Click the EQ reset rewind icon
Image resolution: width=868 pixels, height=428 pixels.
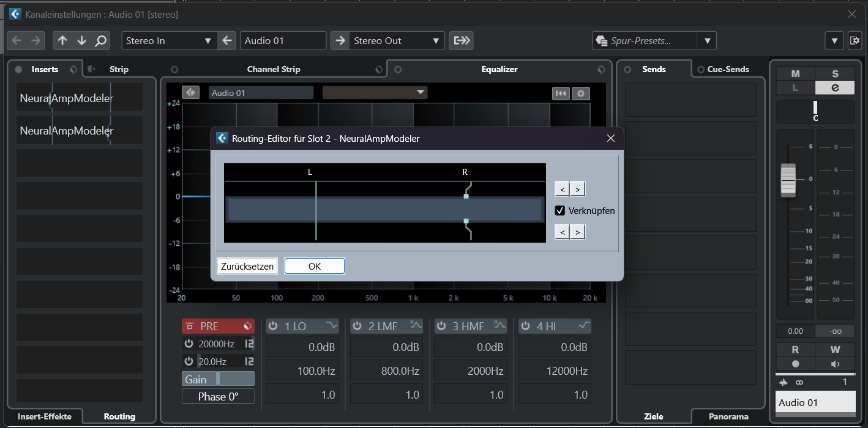[561, 94]
